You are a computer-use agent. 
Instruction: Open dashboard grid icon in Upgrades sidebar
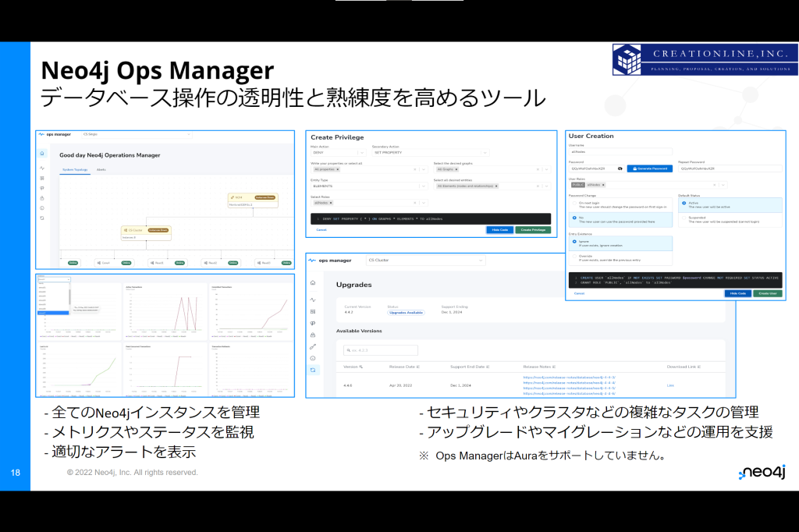point(313,311)
